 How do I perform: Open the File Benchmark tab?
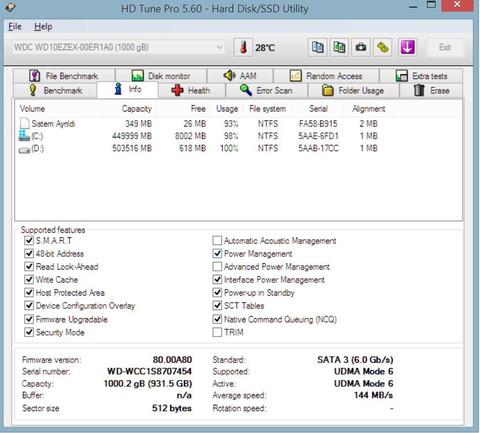(x=64, y=76)
